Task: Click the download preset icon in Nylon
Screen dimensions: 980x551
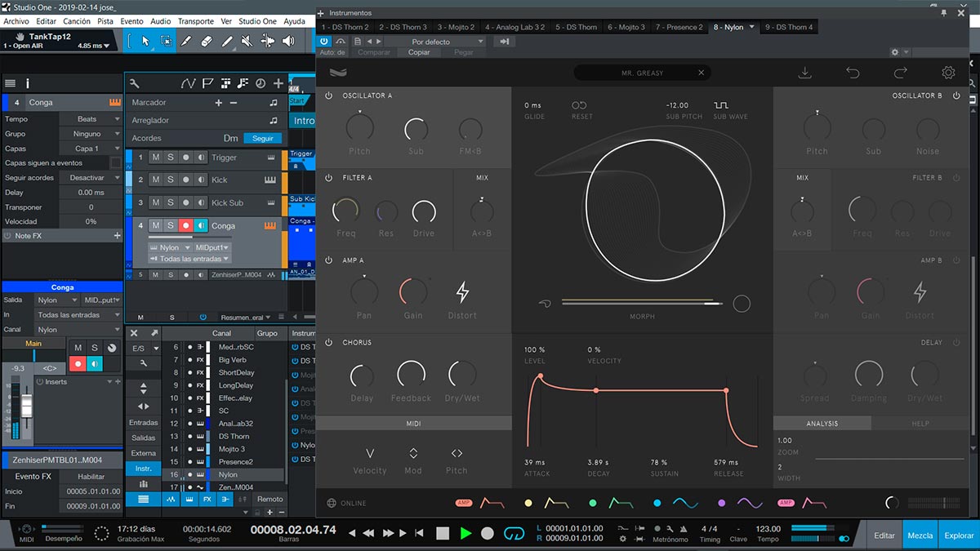Action: coord(804,73)
